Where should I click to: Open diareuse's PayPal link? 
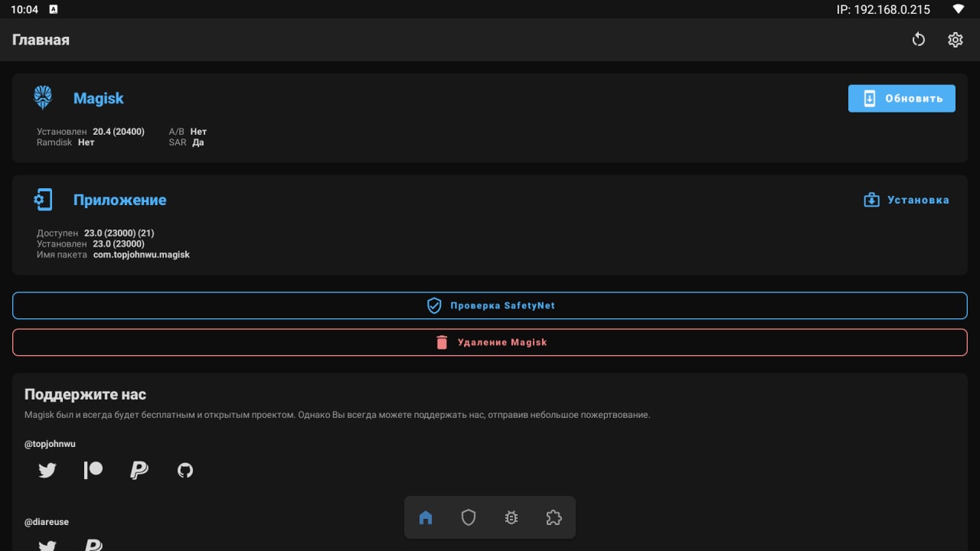point(93,545)
